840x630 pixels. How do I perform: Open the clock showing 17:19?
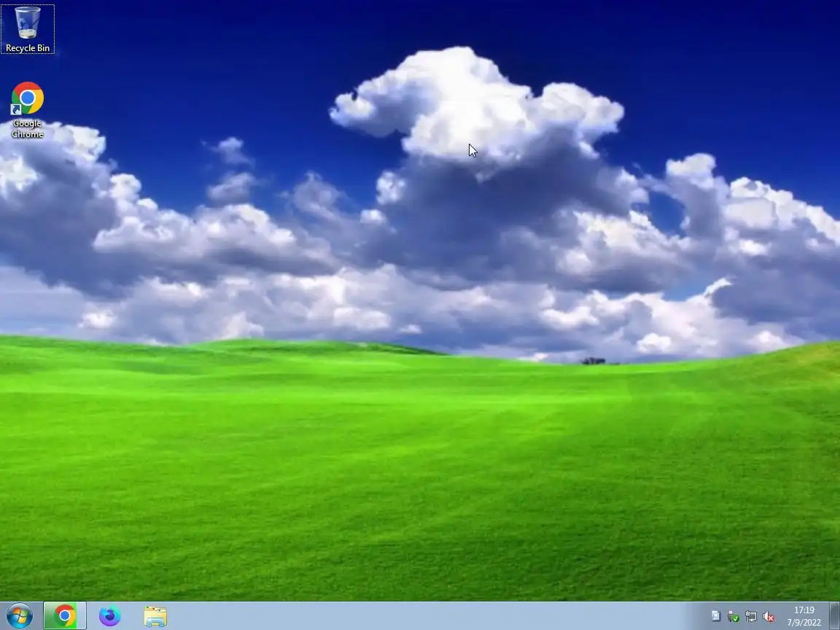[x=804, y=616]
